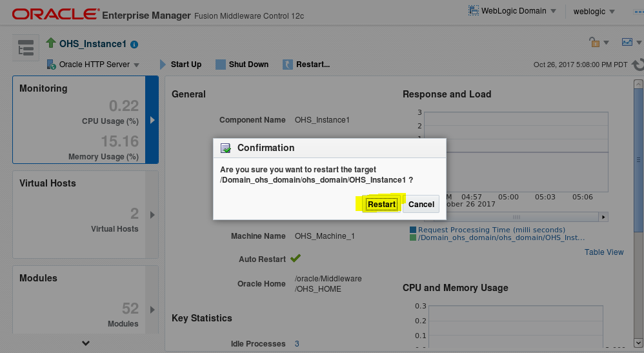
Task: Open the Table View link
Action: (604, 252)
